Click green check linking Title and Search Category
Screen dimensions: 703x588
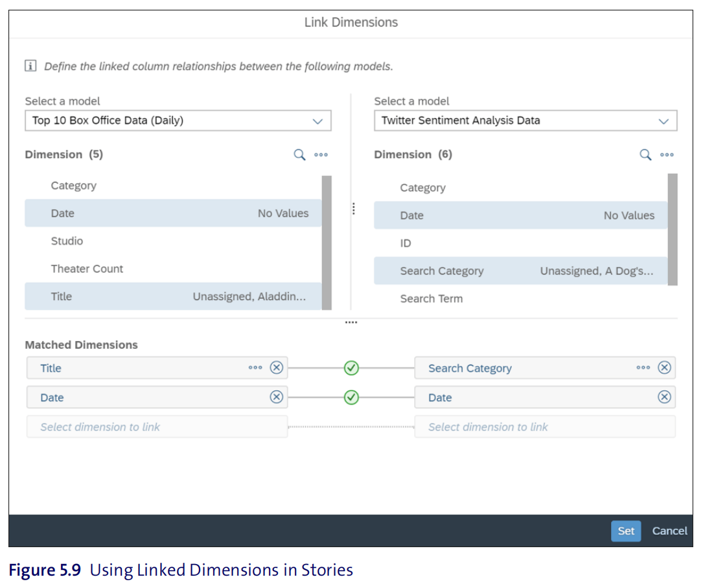tap(351, 368)
